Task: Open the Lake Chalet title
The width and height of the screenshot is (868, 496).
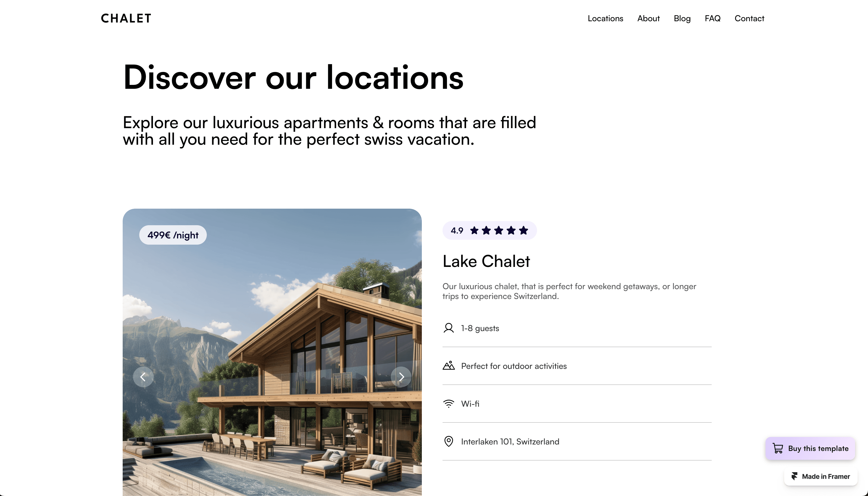Action: tap(486, 261)
